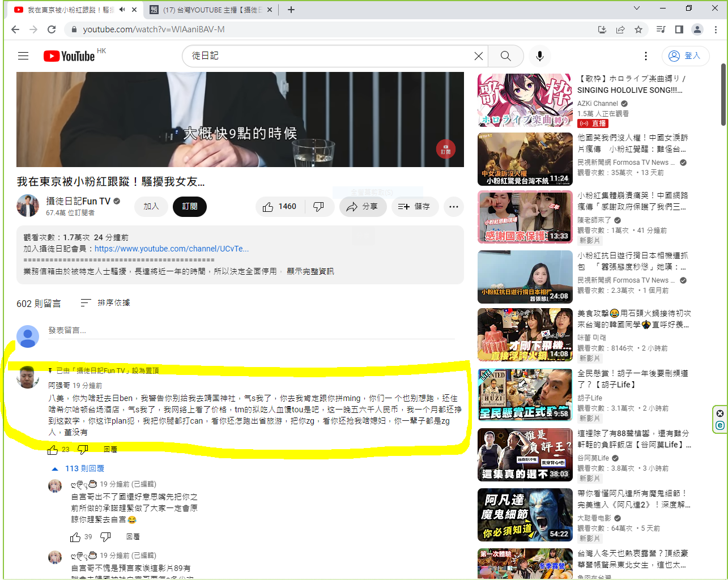Screen dimensions: 728x580
Task: Close the 台灣YOUTUBE 主播 tab
Action: pyautogui.click(x=270, y=10)
